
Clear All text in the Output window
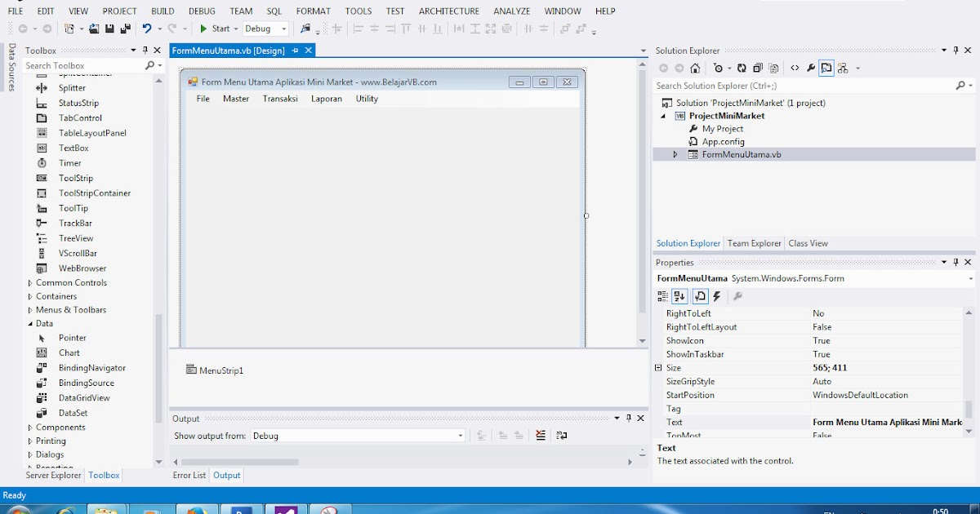(541, 435)
